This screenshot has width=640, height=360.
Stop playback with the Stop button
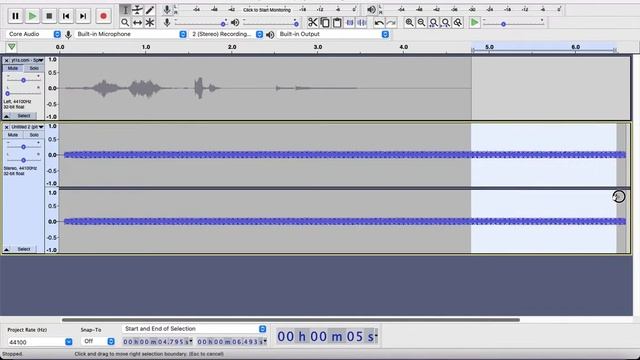click(49, 16)
